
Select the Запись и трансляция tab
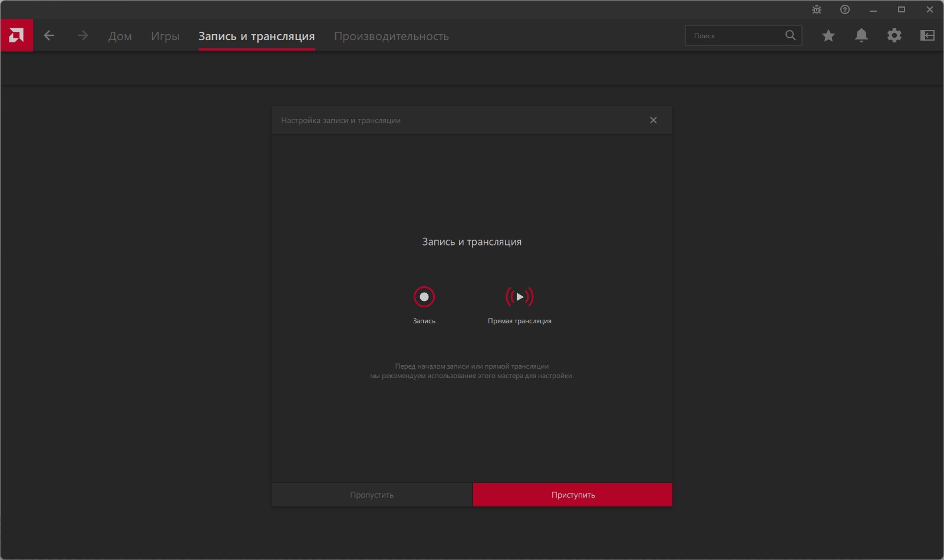point(256,36)
